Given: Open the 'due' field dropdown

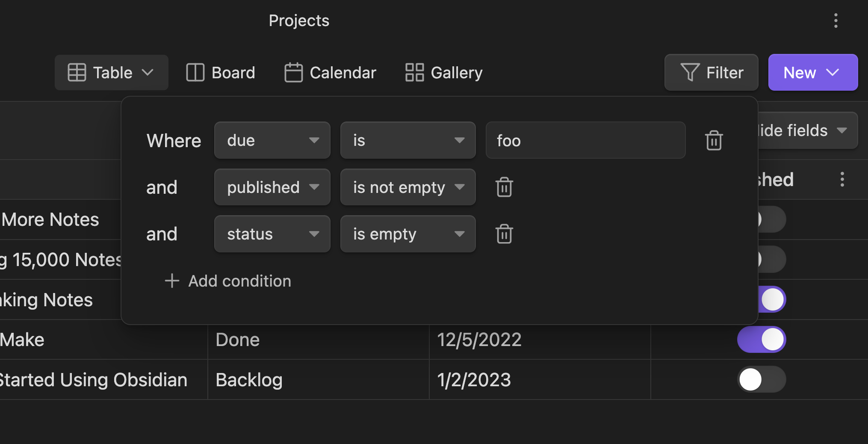Looking at the screenshot, I should 272,140.
